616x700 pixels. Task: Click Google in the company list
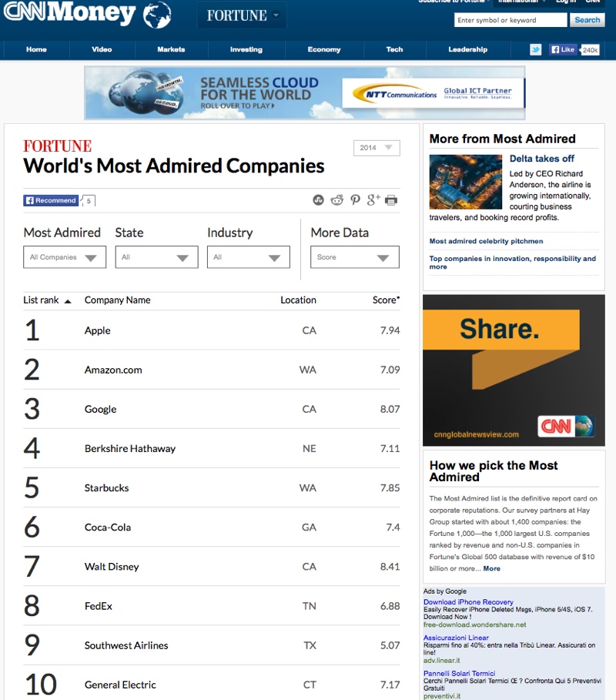click(x=100, y=410)
